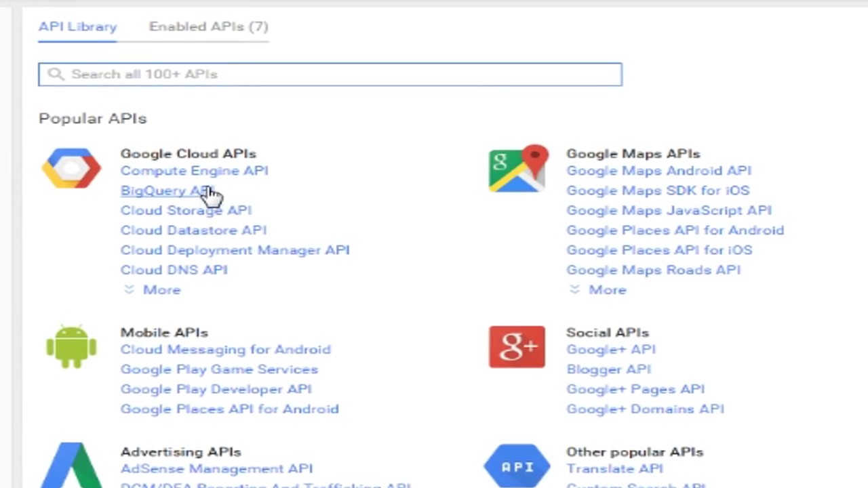868x488 pixels.
Task: Open the Enabled APIs (7) tab
Action: (209, 26)
